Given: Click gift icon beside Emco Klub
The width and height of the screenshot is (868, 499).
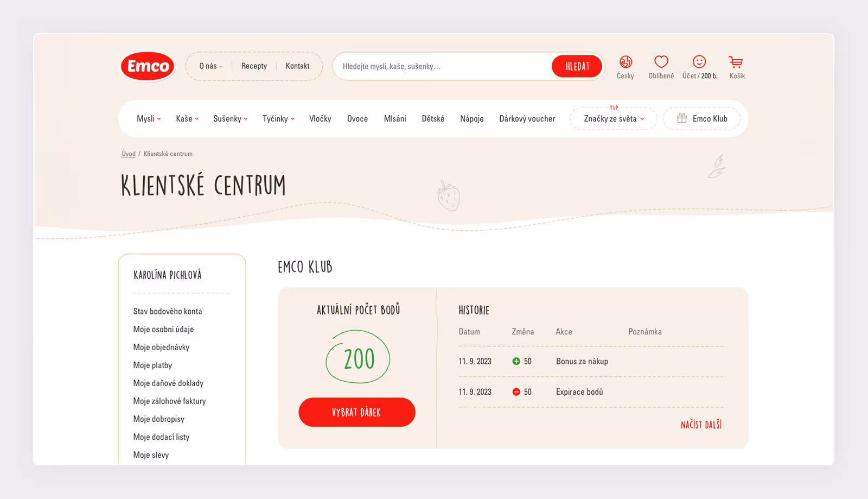Looking at the screenshot, I should click(x=682, y=118).
